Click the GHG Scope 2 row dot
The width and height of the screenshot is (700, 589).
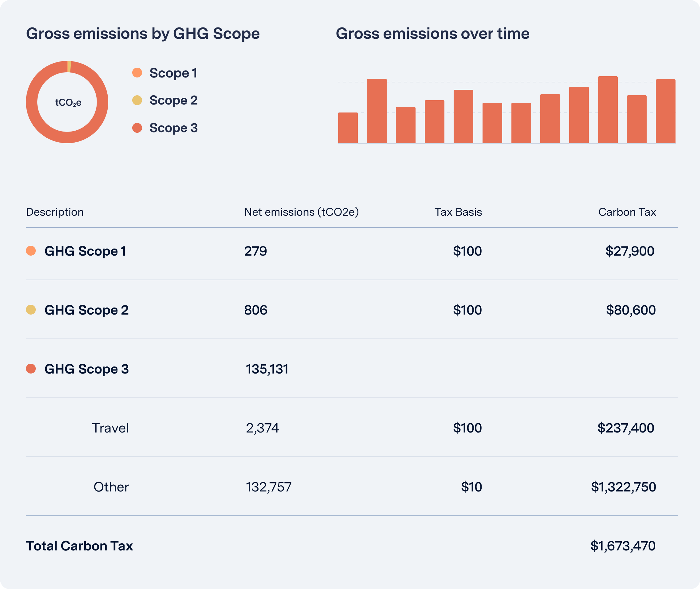(x=31, y=310)
